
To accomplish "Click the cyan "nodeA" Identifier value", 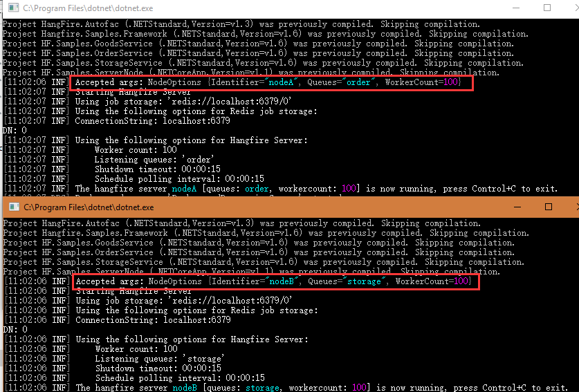I will [281, 82].
